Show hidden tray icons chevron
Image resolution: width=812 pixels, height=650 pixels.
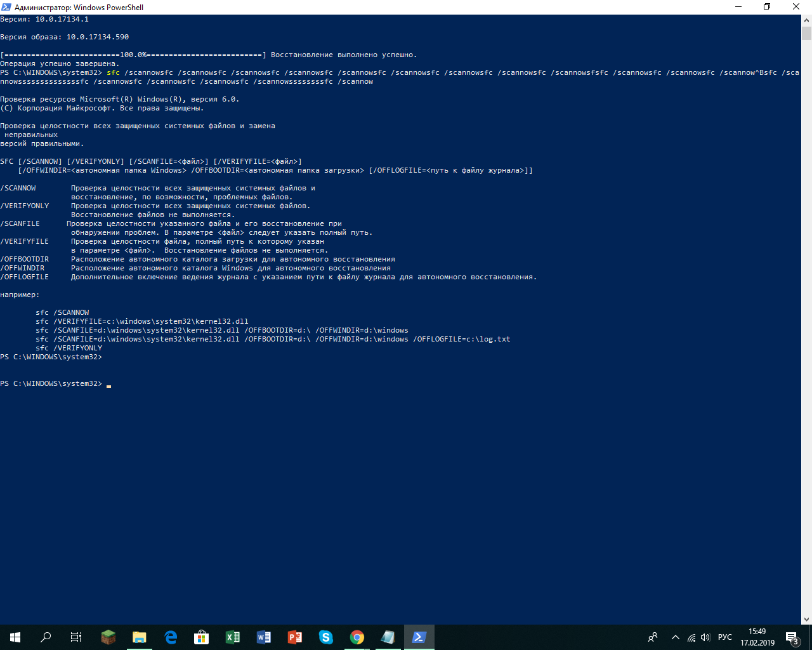click(x=676, y=637)
